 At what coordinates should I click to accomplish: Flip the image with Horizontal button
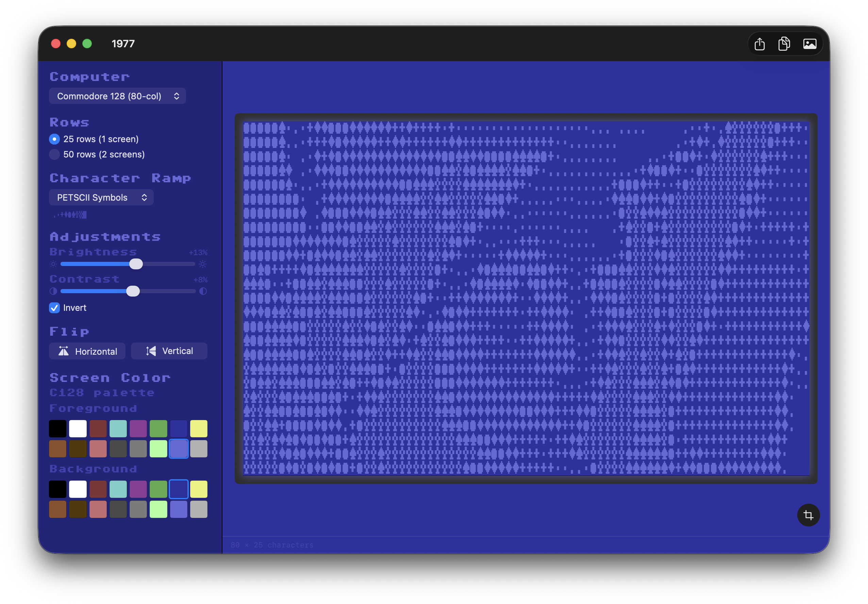pyautogui.click(x=87, y=351)
